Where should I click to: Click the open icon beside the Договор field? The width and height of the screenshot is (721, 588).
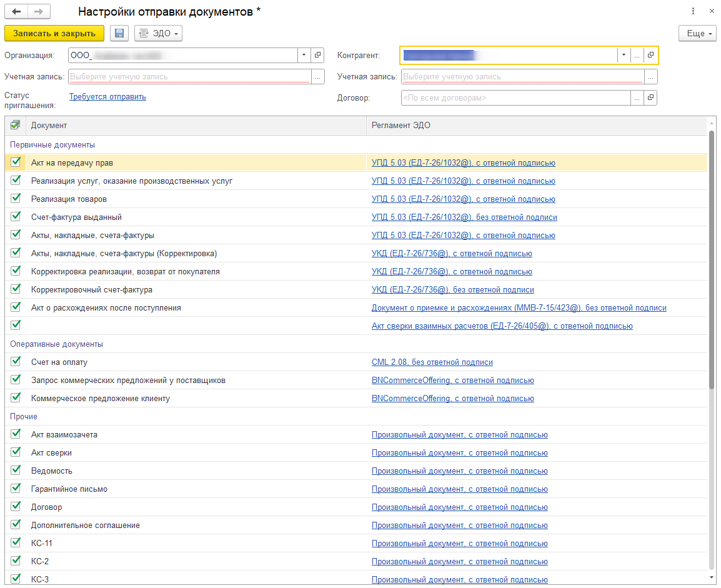pos(650,98)
